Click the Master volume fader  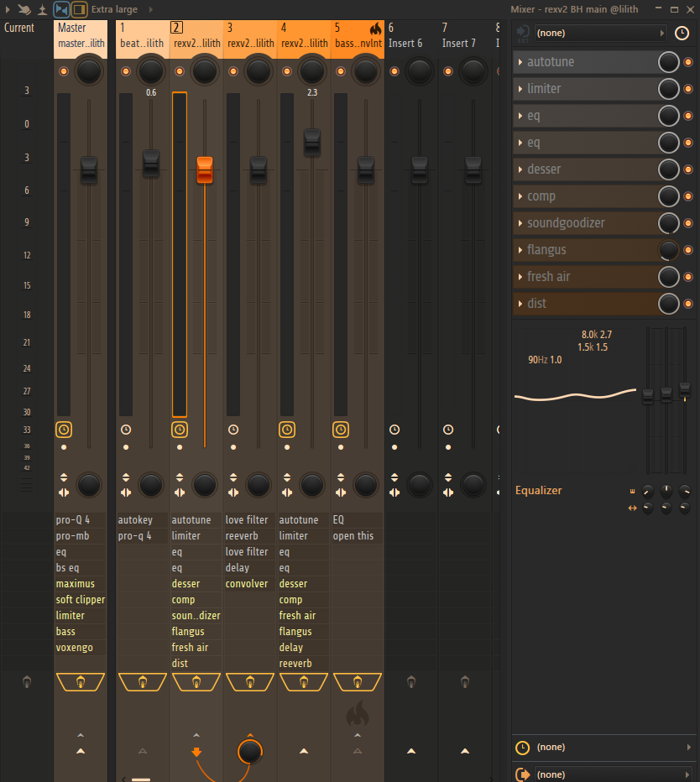[89, 169]
